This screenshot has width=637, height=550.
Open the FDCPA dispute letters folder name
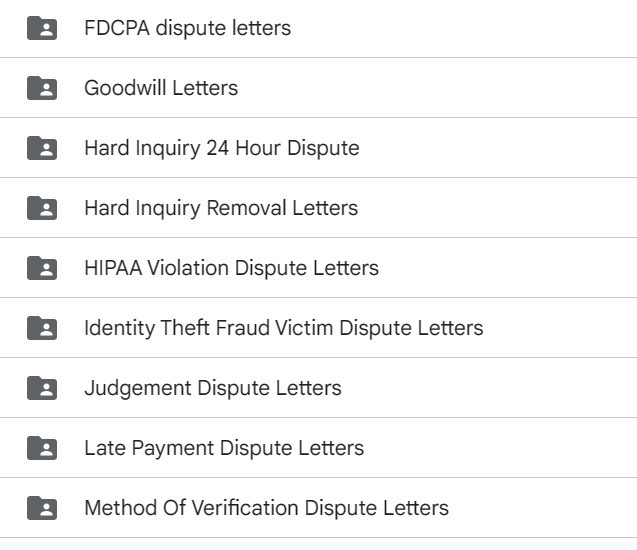click(x=188, y=28)
